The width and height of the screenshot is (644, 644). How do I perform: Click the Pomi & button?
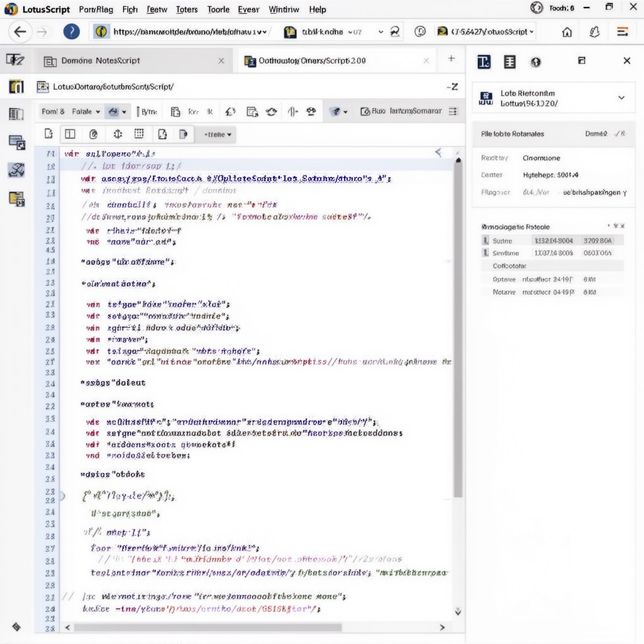tap(53, 111)
